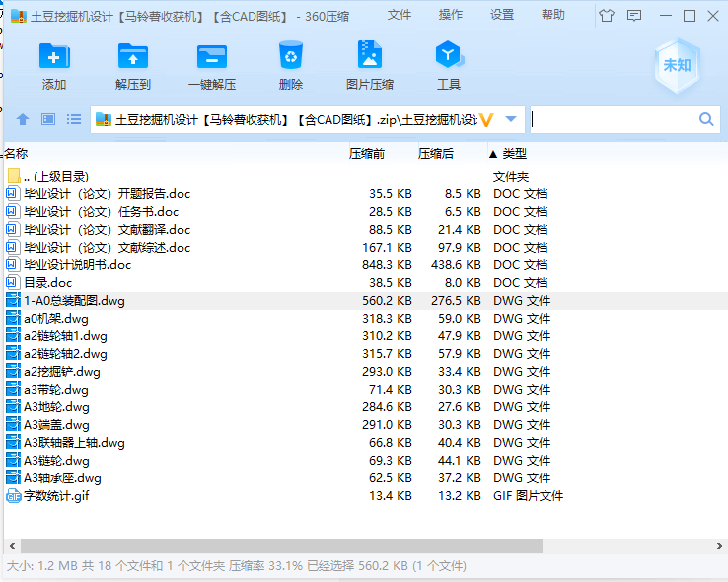Click the DWG icon of A3轴承座.dwg
Screen dimensions: 728x582
13,477
